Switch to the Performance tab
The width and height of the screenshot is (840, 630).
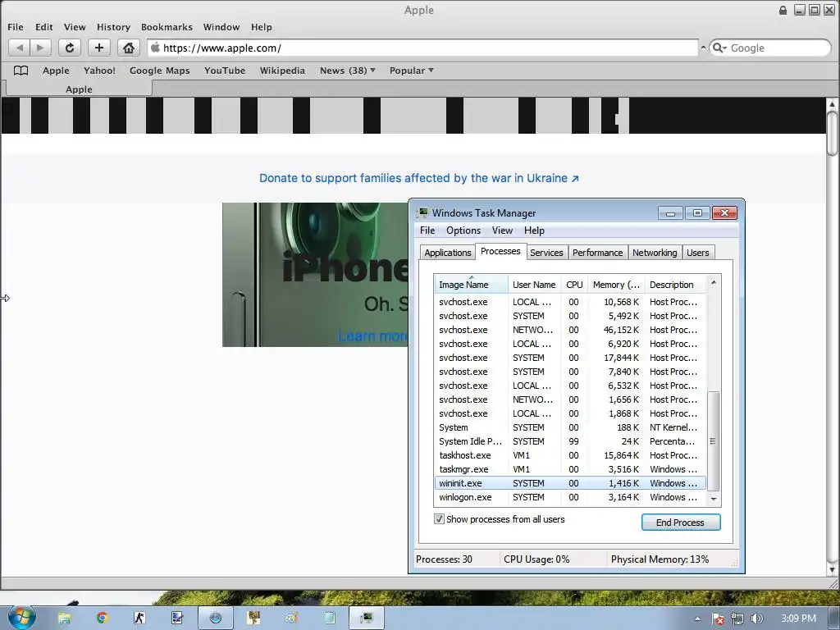[597, 253]
